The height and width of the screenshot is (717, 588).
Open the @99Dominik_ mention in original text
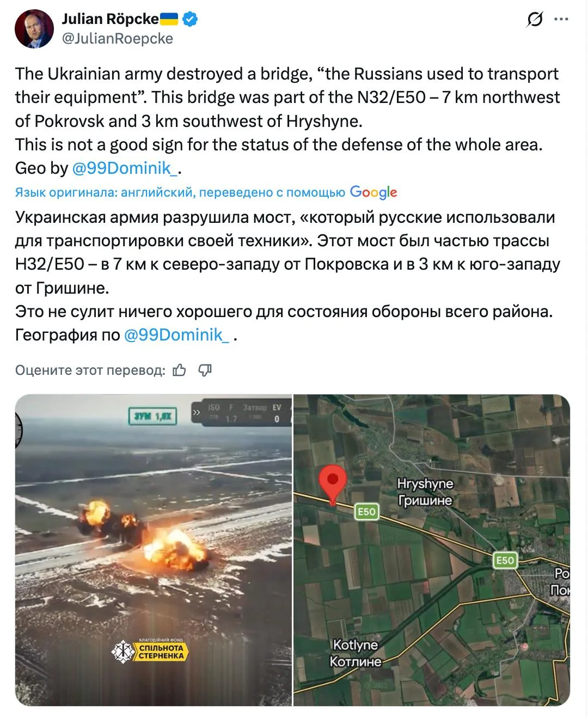[x=125, y=168]
